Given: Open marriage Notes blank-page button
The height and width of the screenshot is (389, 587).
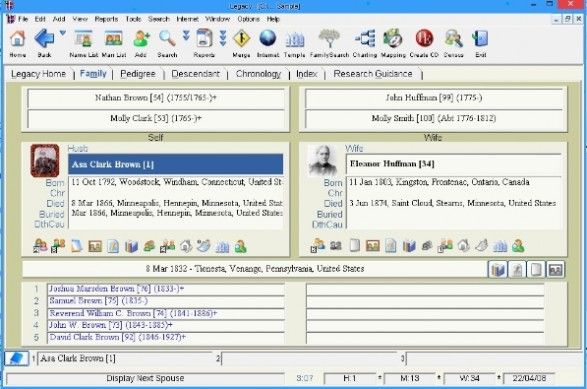Looking at the screenshot, I should 536,270.
